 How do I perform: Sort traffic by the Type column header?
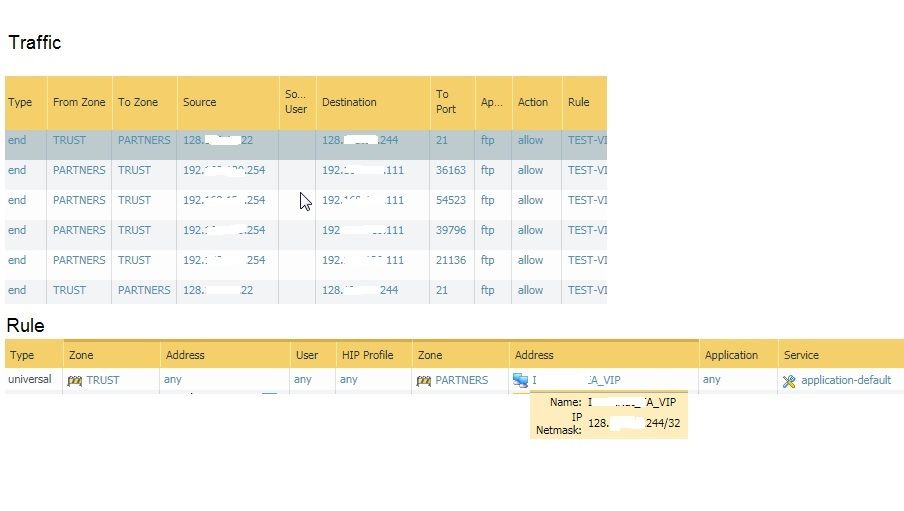click(x=20, y=102)
